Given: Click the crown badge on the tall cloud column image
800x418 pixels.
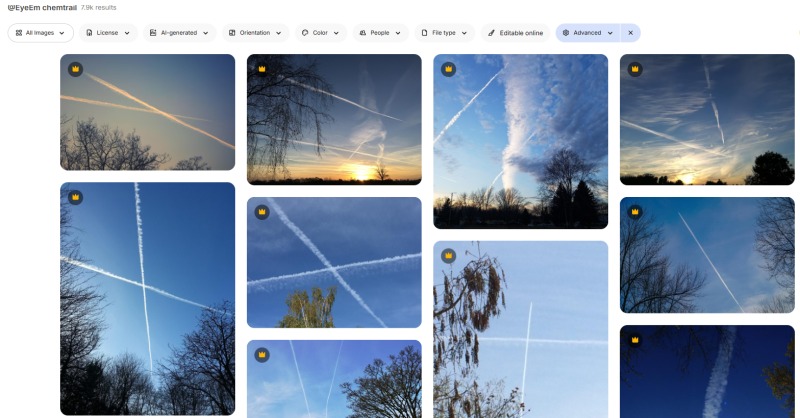Looking at the screenshot, I should coord(448,69).
